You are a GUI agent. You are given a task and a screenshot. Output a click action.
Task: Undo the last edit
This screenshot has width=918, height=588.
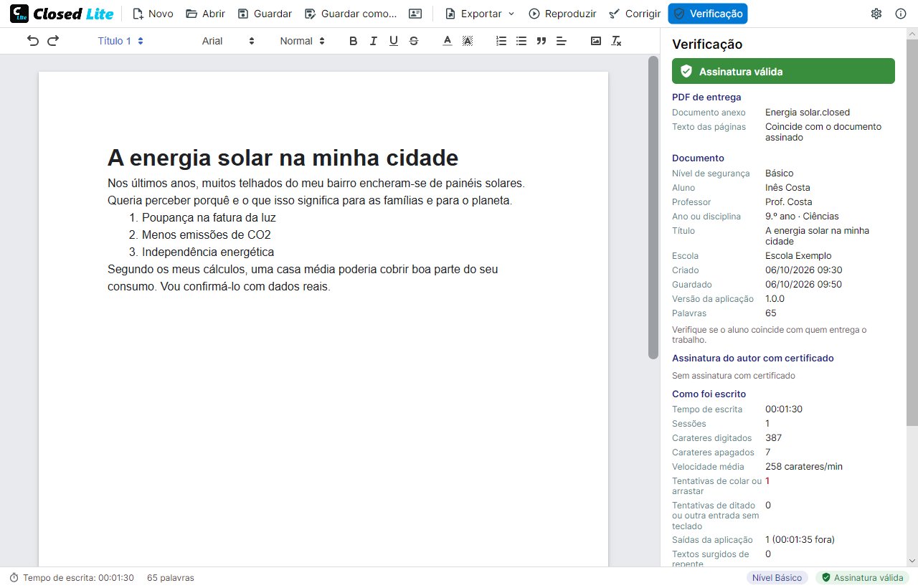coord(33,41)
